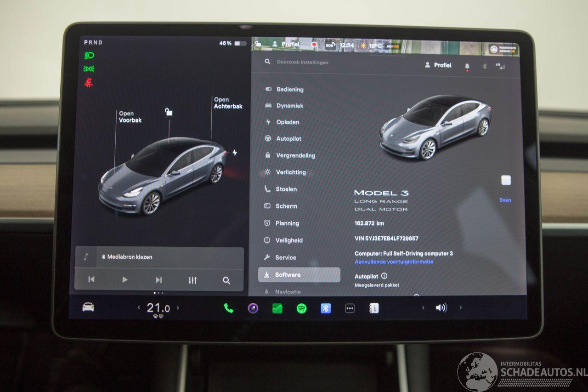588x392 pixels.
Task: Open car controls with the car icon
Action: point(88,307)
